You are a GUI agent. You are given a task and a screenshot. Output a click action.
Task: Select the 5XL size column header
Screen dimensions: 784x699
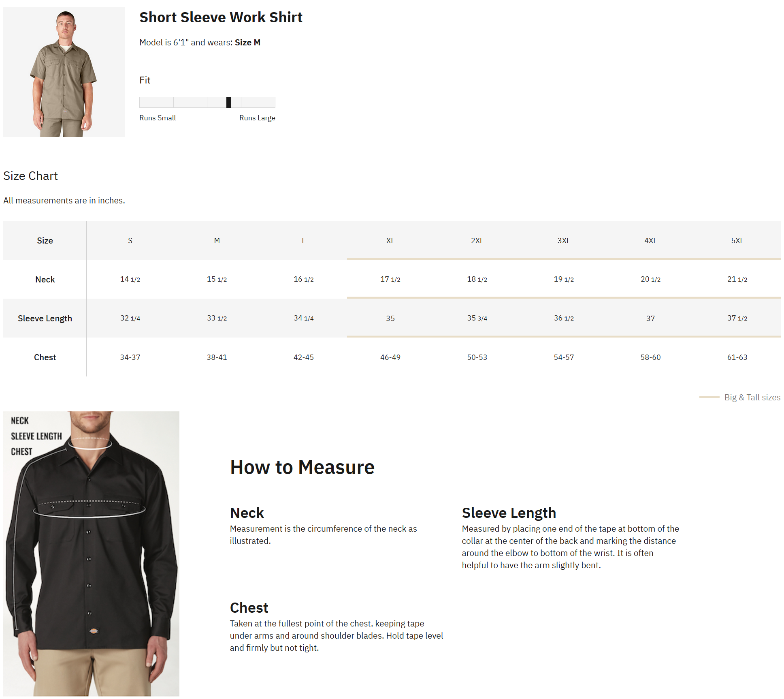pyautogui.click(x=737, y=240)
